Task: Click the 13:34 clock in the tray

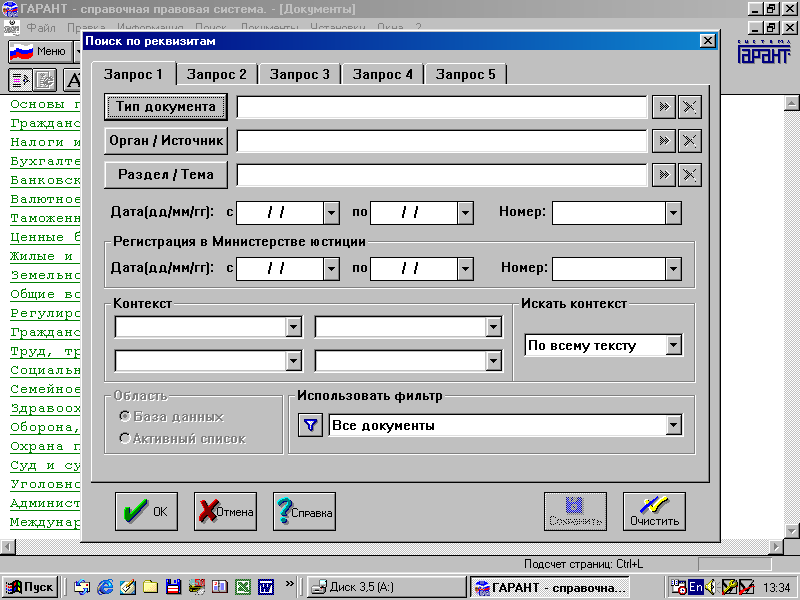Action: 777,587
